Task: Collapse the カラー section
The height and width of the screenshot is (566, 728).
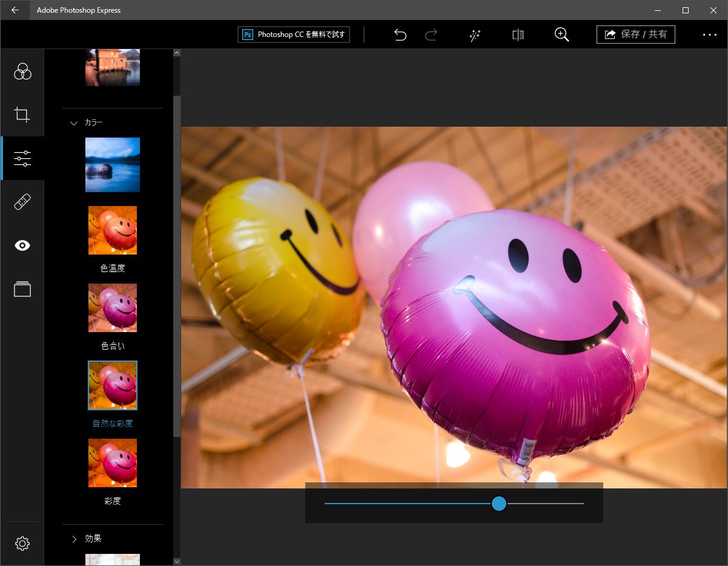Action: point(74,123)
